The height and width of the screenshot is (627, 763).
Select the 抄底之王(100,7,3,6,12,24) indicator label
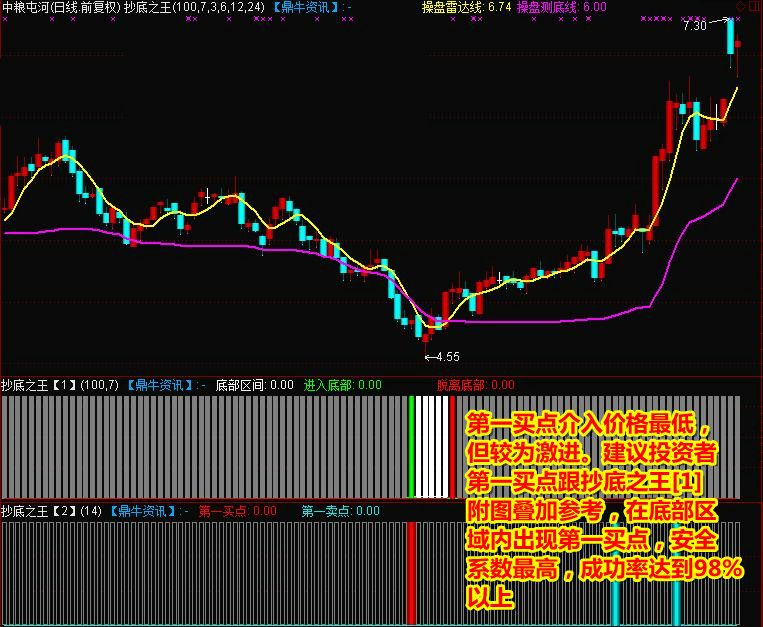(195, 7)
